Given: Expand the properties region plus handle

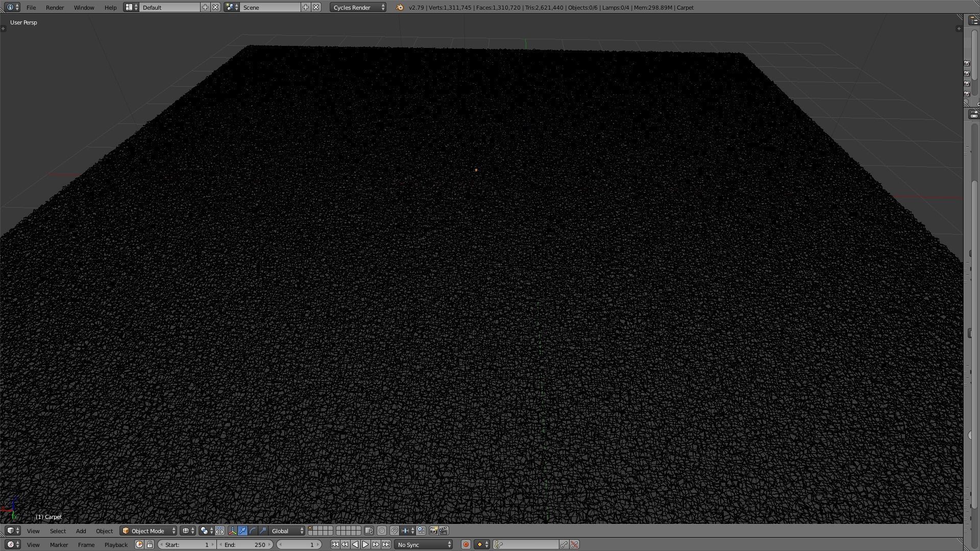Looking at the screenshot, I should click(958, 29).
